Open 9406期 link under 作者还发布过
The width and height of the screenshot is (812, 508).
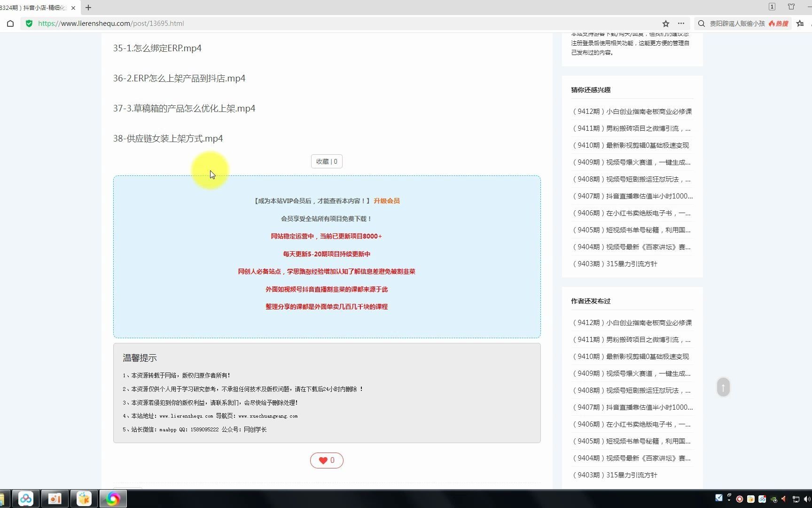point(632,424)
